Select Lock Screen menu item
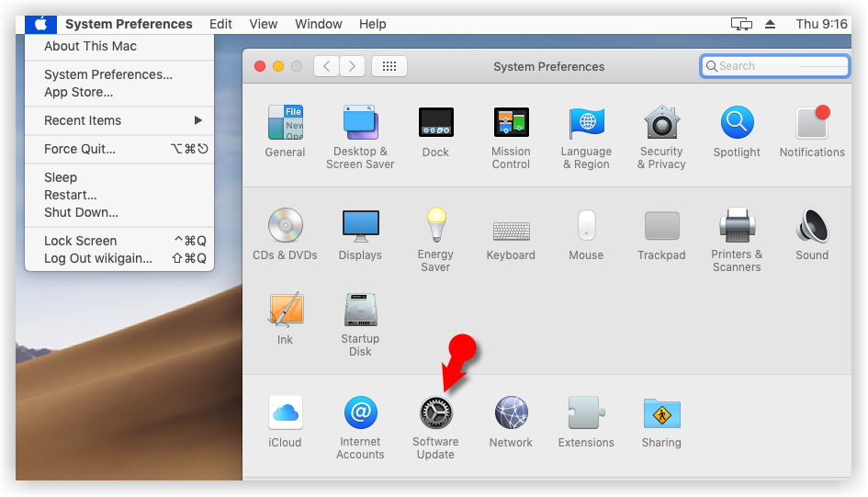Viewport: 868px width, 497px height. [119, 241]
